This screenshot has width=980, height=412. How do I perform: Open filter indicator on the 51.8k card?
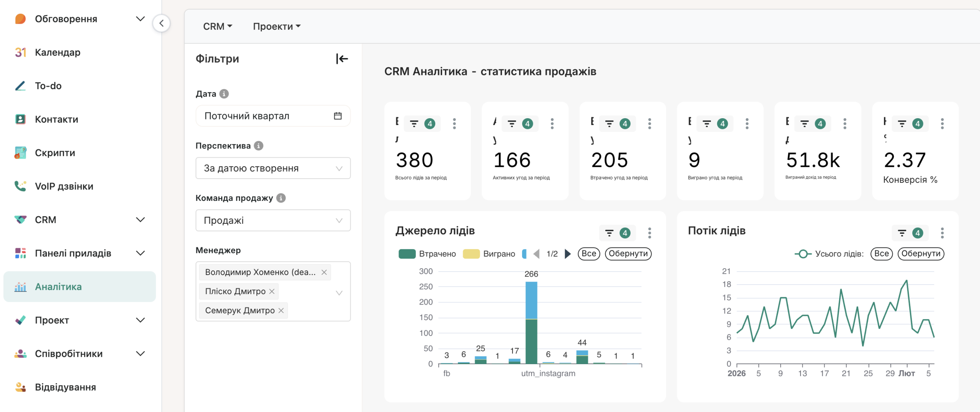(x=813, y=124)
